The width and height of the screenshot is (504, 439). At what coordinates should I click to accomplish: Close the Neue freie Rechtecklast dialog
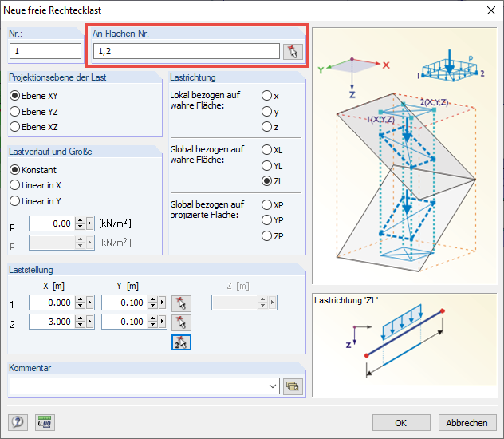(x=490, y=10)
